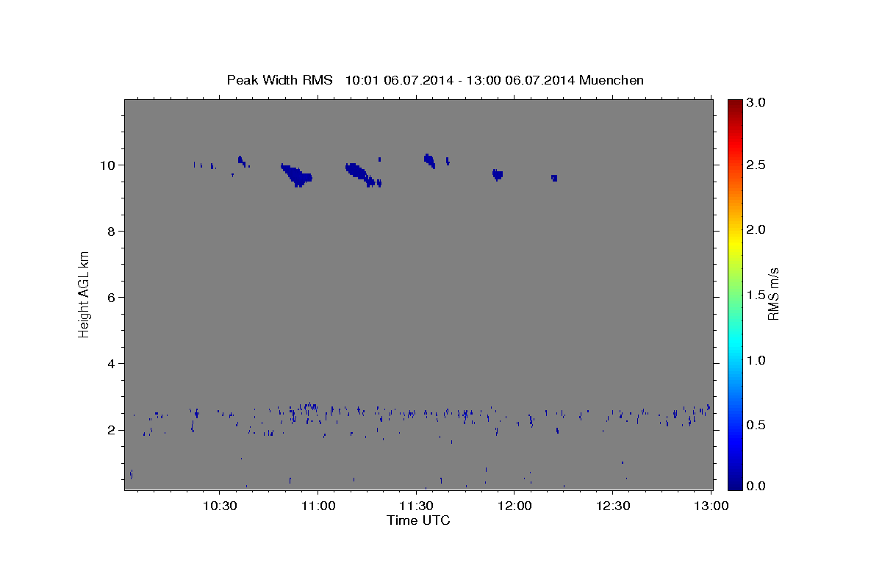The width and height of the screenshot is (882, 588).
Task: Click the dark blue bottom of colorbar
Action: click(x=735, y=485)
